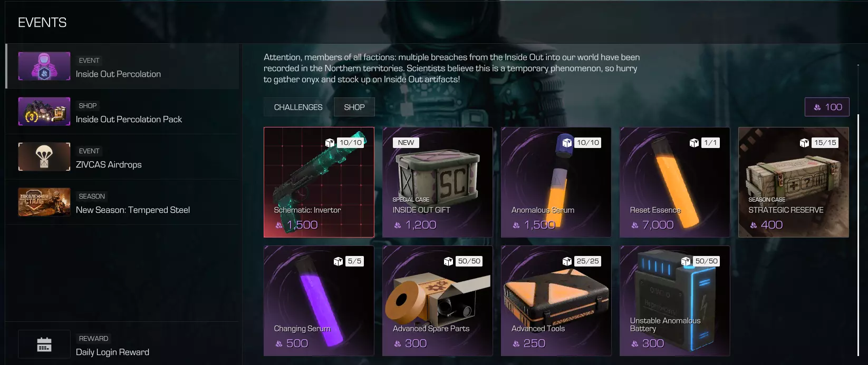Select the Inside Out Gift special case
Image resolution: width=868 pixels, height=365 pixels.
click(x=438, y=182)
